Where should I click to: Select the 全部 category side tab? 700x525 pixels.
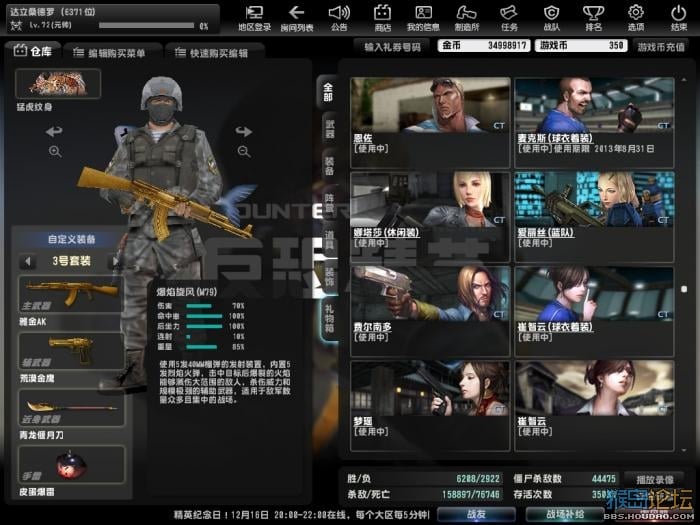coord(328,92)
